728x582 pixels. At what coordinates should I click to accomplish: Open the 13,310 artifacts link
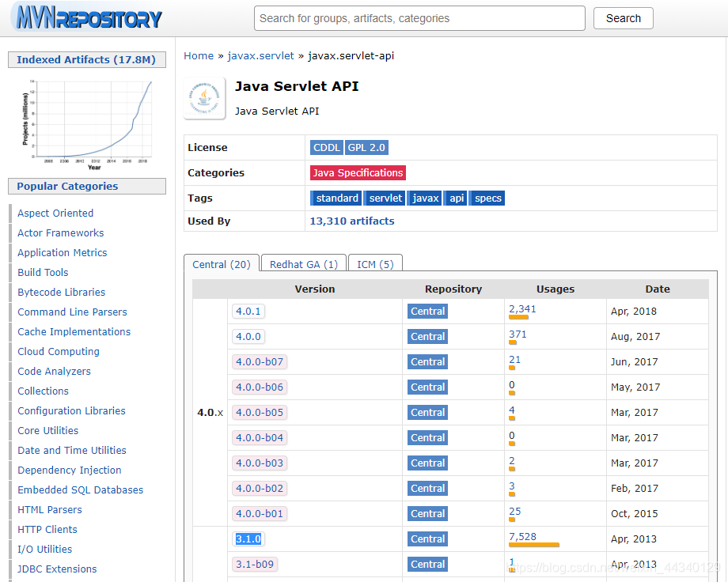click(352, 221)
